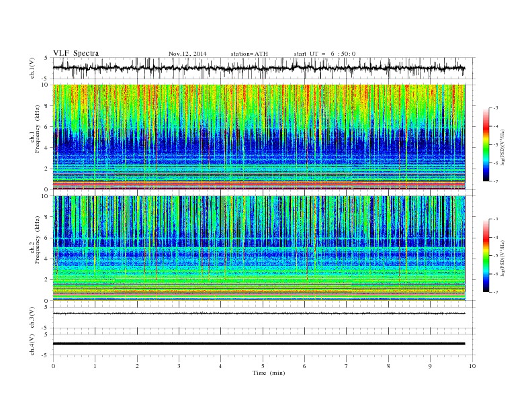Click the 'ch.4(V)' axis label
This screenshot has width=532, height=411.
(32, 345)
